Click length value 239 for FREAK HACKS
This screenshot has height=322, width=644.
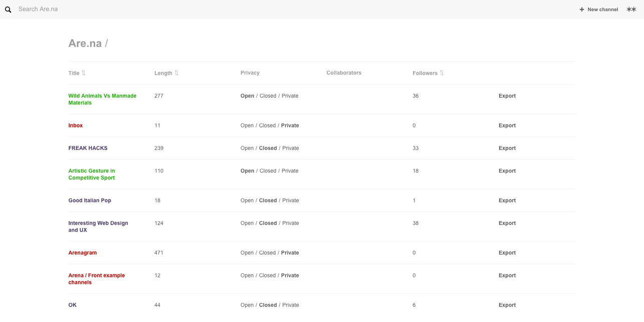pos(159,148)
